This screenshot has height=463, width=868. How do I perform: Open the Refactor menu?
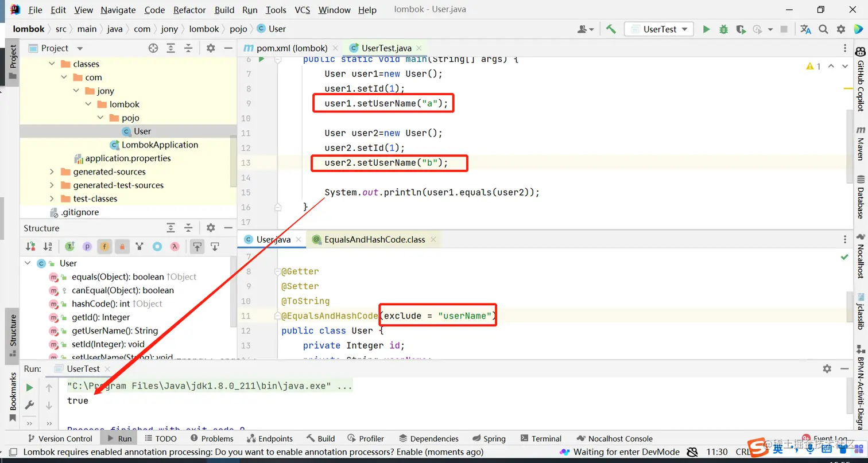[x=189, y=10]
